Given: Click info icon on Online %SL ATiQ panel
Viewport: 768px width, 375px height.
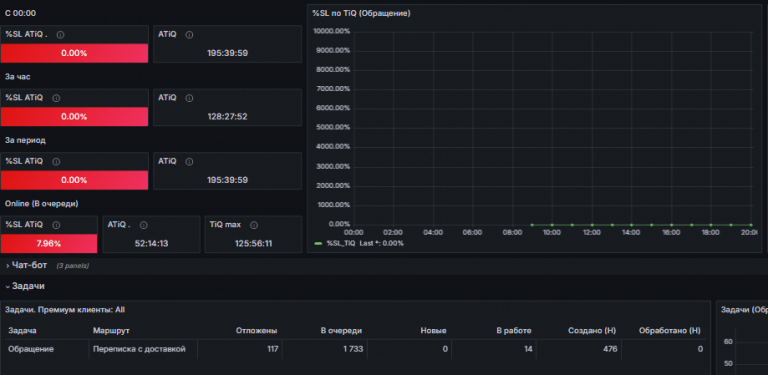Looking at the screenshot, I should (x=56, y=225).
